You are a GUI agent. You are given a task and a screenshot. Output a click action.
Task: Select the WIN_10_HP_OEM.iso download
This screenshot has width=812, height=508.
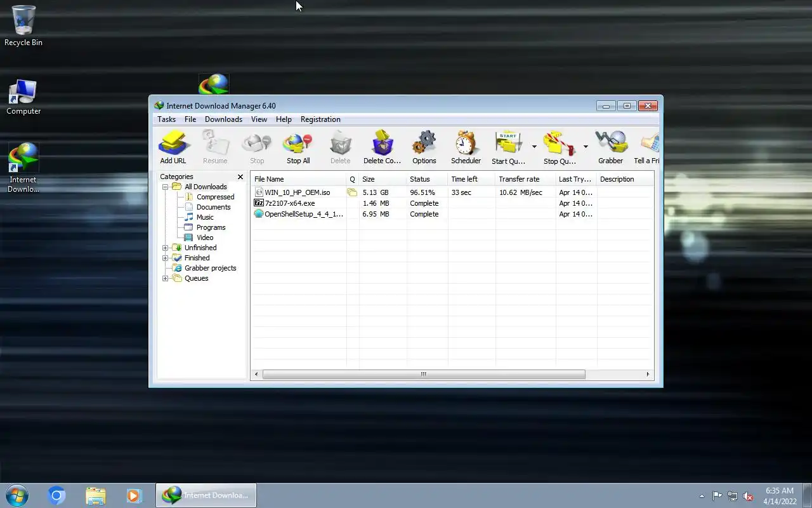coord(452,192)
